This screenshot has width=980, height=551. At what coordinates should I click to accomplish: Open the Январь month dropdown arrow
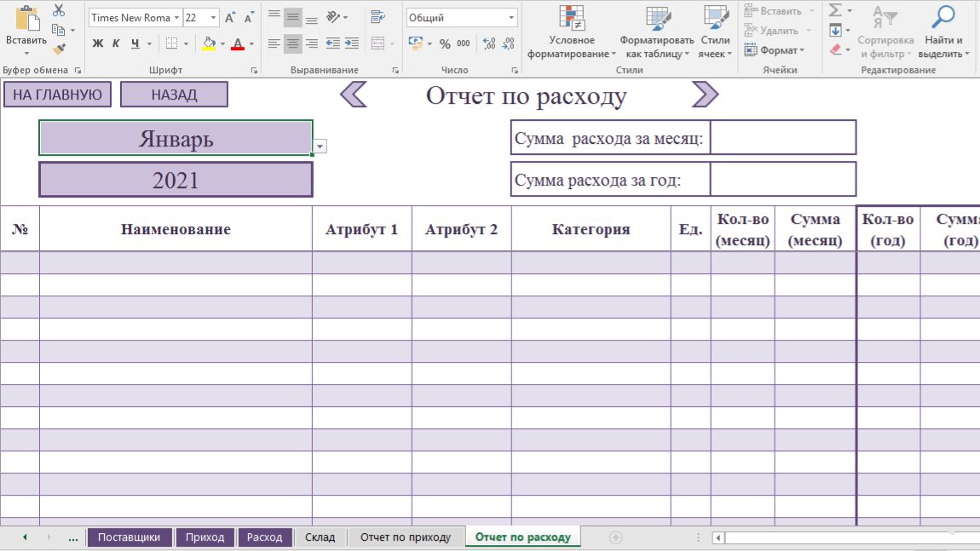point(320,146)
